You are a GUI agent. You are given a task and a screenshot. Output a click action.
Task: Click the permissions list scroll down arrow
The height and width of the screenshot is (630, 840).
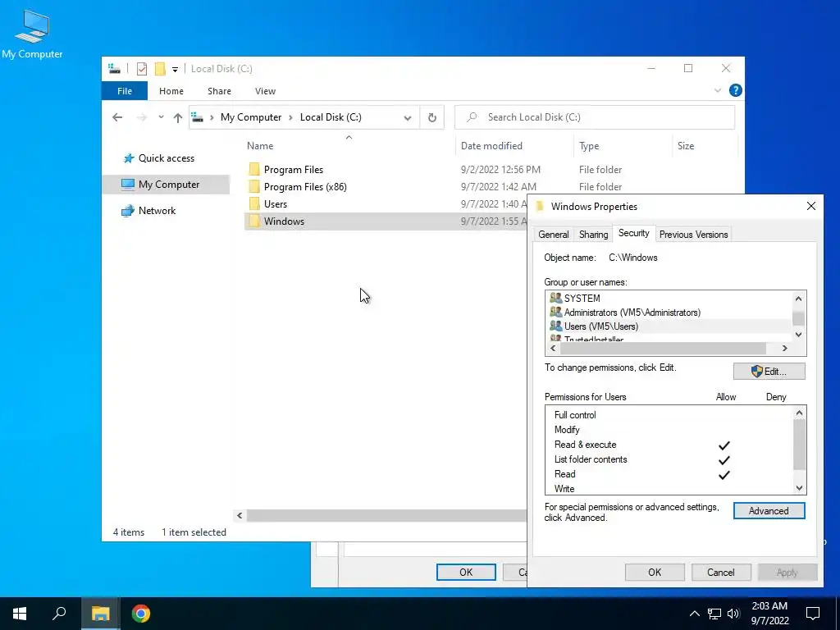tap(799, 488)
